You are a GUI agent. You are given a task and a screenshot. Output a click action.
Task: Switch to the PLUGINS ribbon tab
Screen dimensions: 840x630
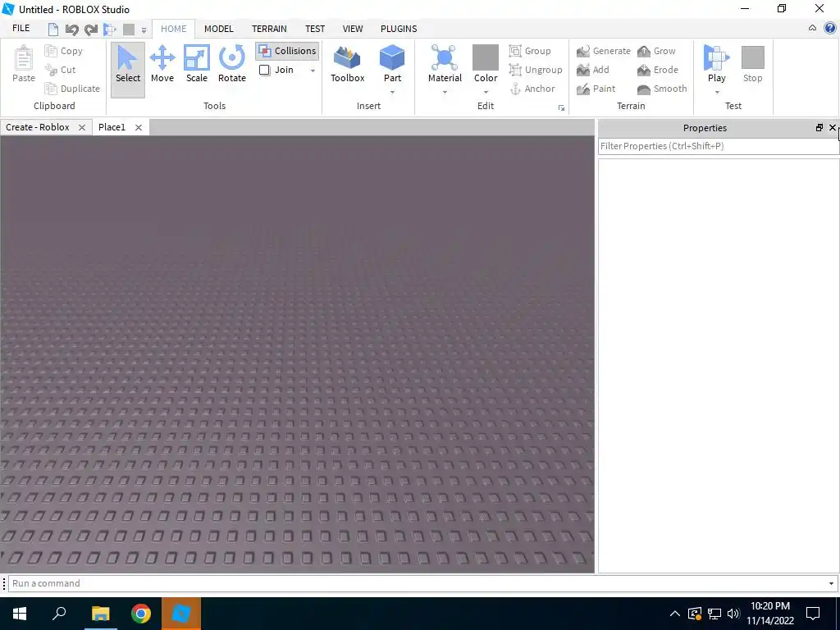click(x=399, y=29)
